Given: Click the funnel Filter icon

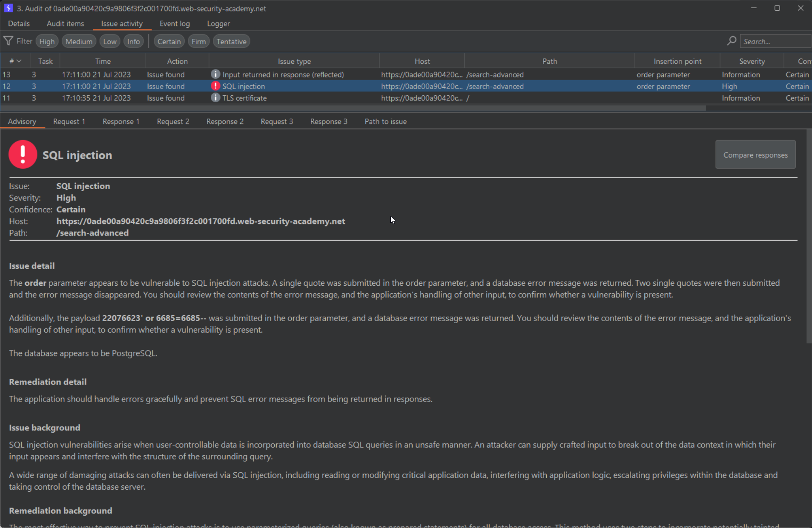Looking at the screenshot, I should pos(8,41).
